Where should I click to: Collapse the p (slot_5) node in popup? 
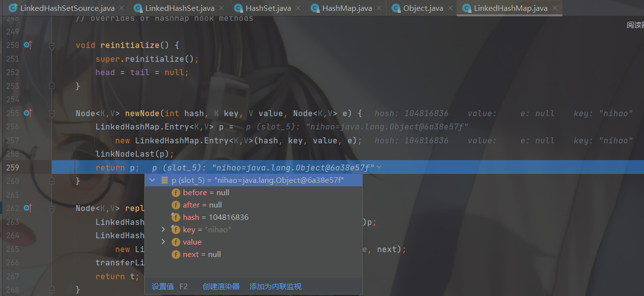click(153, 180)
